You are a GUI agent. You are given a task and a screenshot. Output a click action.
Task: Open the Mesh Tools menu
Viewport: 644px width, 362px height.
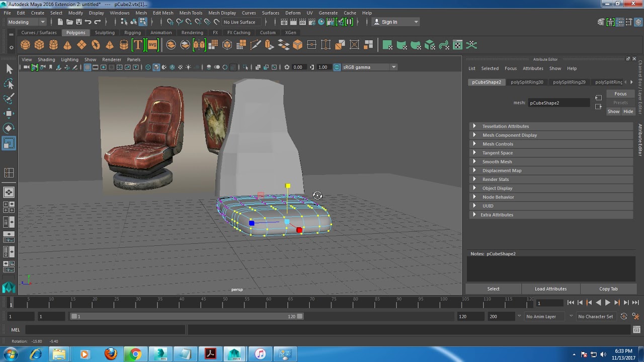coord(191,13)
